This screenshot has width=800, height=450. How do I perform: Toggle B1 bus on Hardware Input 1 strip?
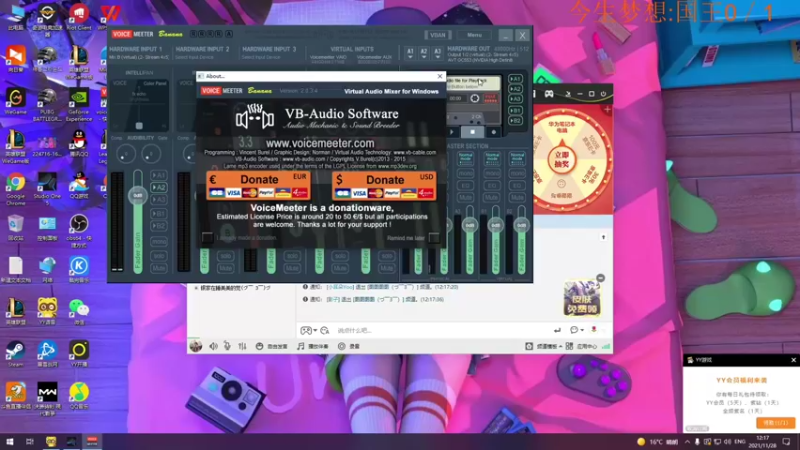tap(159, 214)
